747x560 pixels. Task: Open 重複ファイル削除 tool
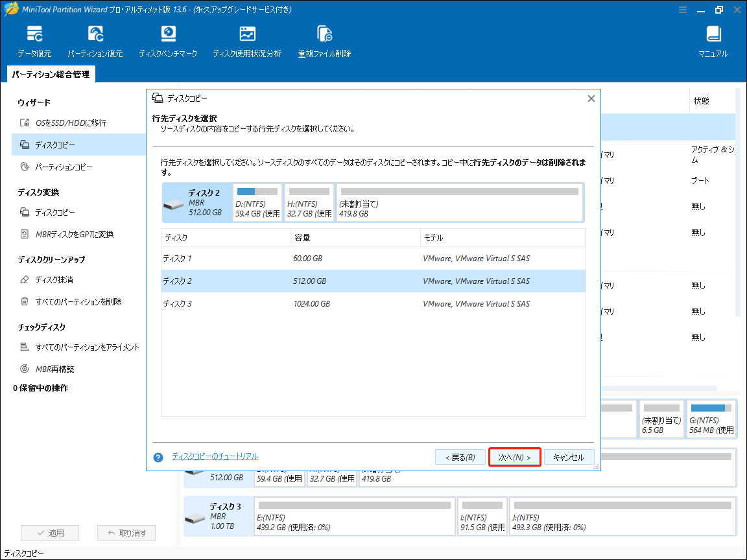[324, 41]
